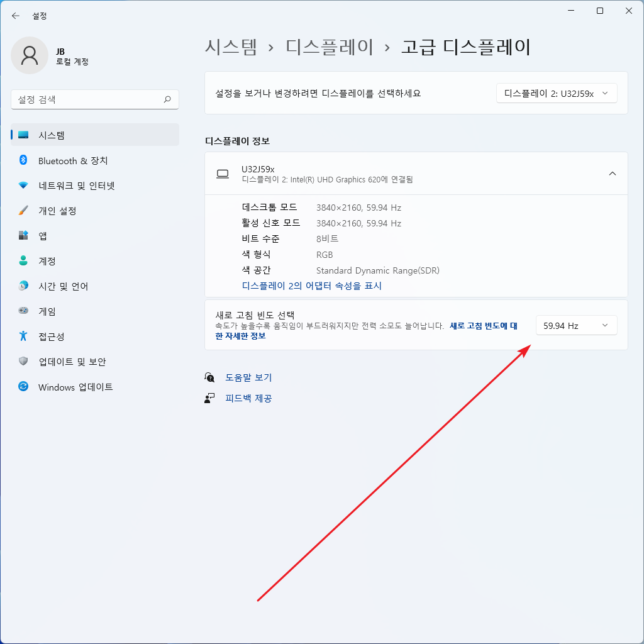Click 시스템 in the breadcrumb

[x=231, y=47]
